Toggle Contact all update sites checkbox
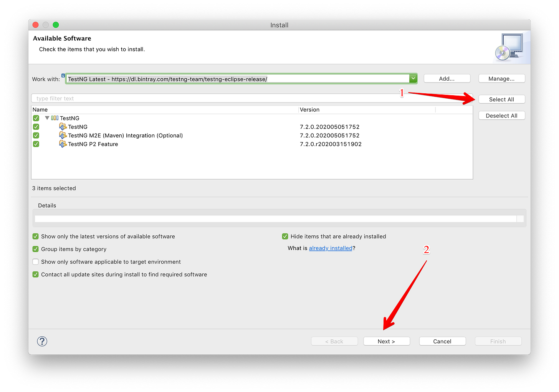 coord(36,275)
